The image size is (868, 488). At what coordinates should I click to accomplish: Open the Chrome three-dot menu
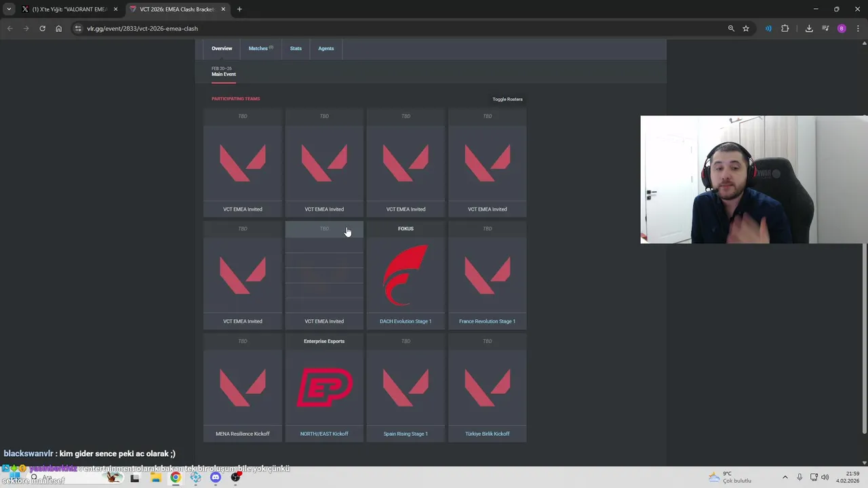click(859, 28)
